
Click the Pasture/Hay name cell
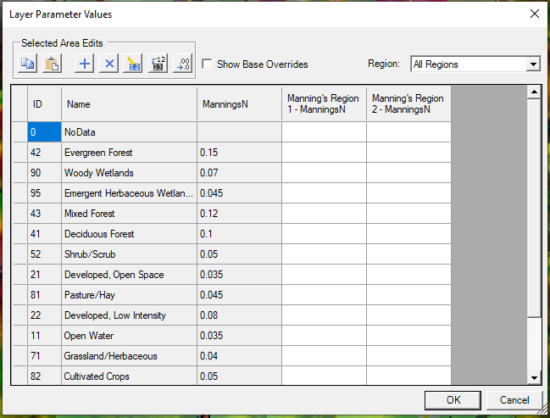click(129, 295)
